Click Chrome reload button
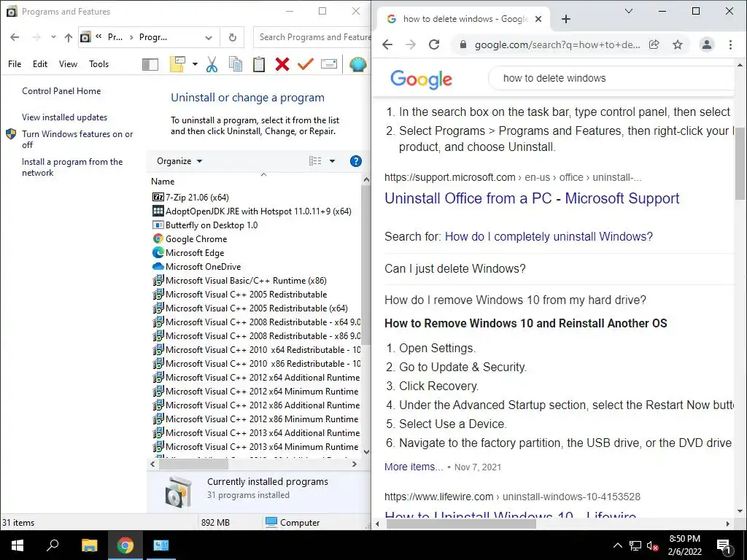The image size is (747, 560). (x=433, y=44)
